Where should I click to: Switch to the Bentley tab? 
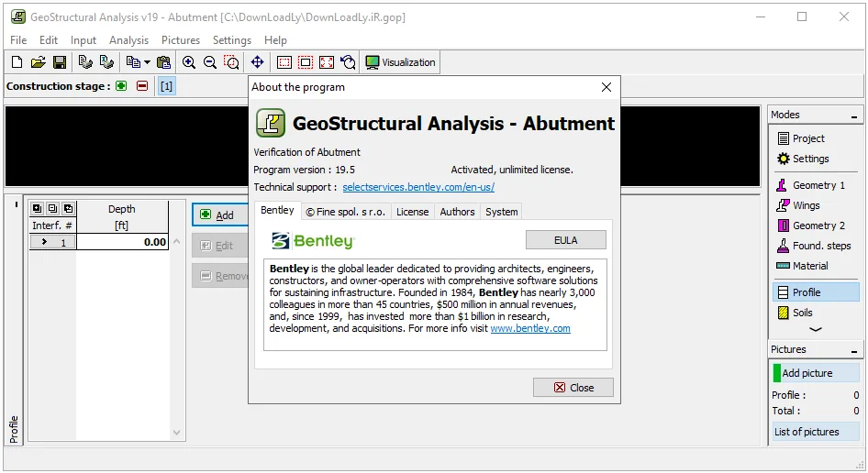click(277, 210)
